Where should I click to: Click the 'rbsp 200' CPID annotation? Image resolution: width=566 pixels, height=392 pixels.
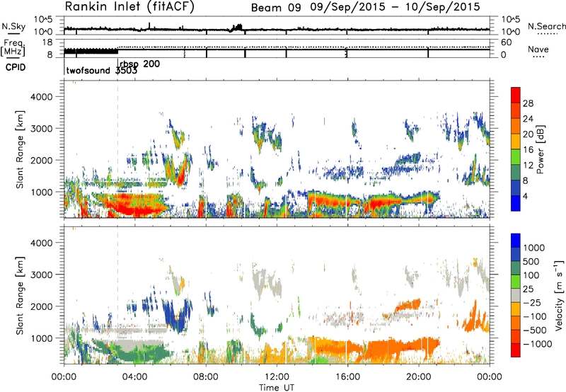click(139, 64)
